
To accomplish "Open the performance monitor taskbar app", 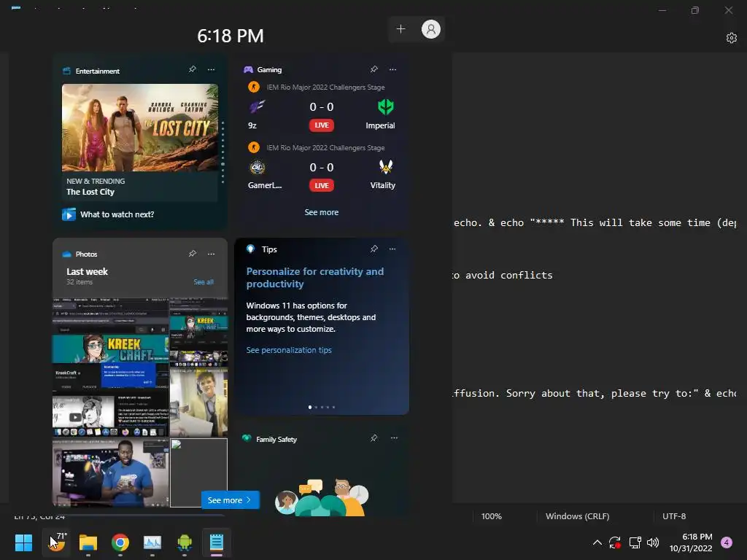I will pyautogui.click(x=152, y=542).
